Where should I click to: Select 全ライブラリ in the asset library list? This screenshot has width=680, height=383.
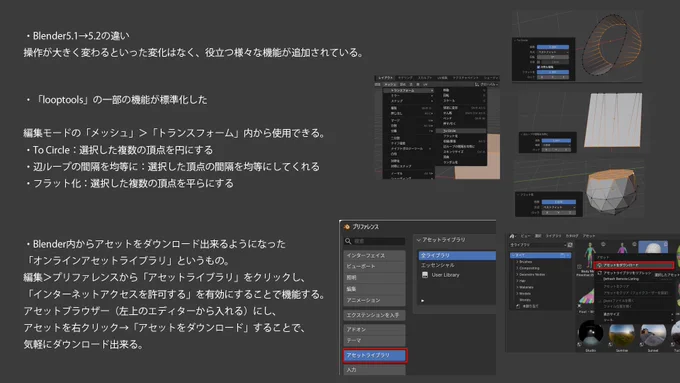(x=457, y=255)
